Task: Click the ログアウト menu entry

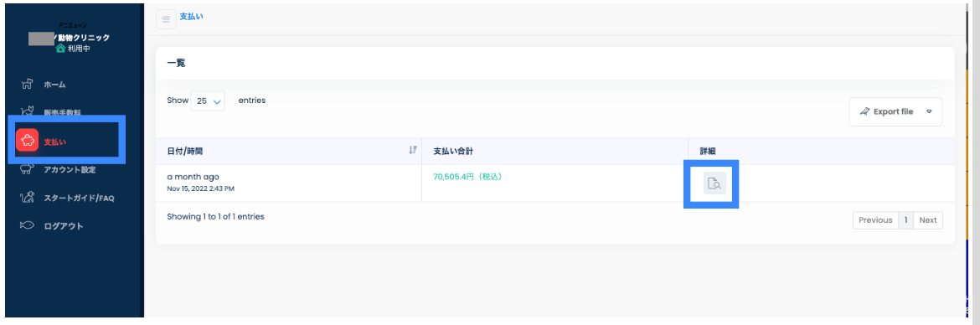Action: pos(63,226)
